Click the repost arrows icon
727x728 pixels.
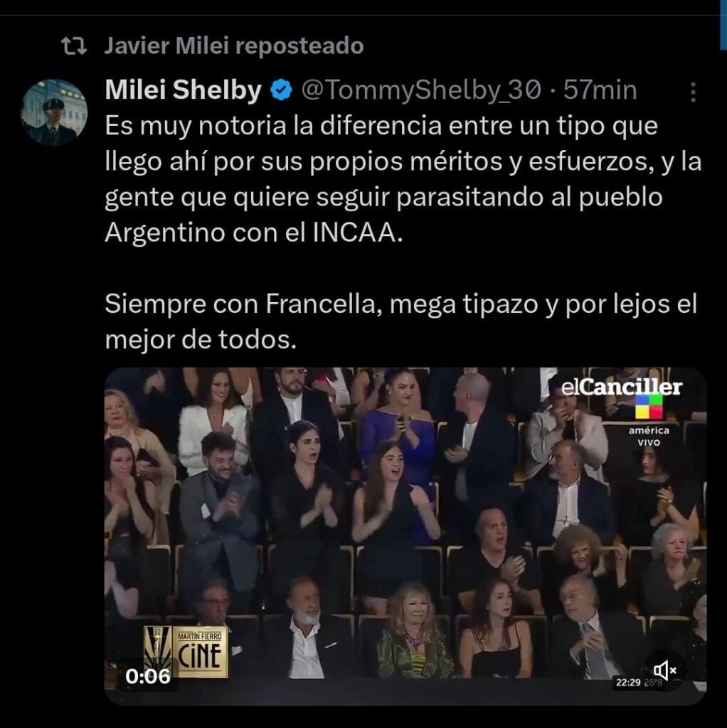[x=74, y=46]
